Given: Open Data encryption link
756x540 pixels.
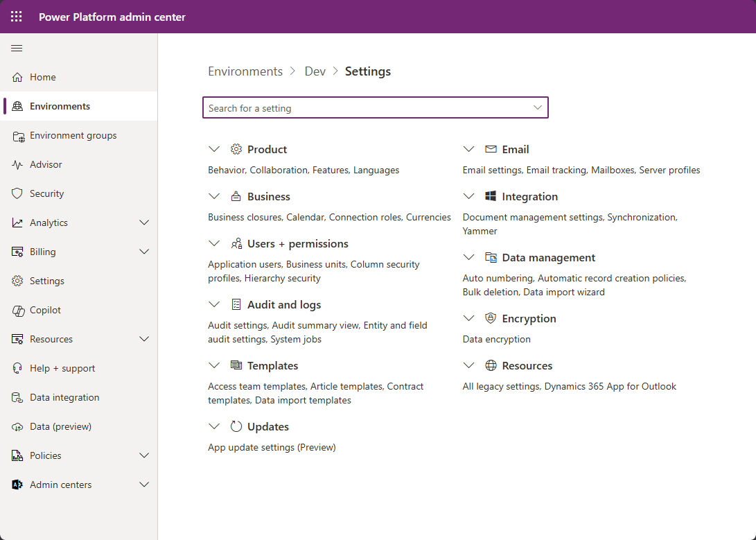Looking at the screenshot, I should tap(496, 340).
